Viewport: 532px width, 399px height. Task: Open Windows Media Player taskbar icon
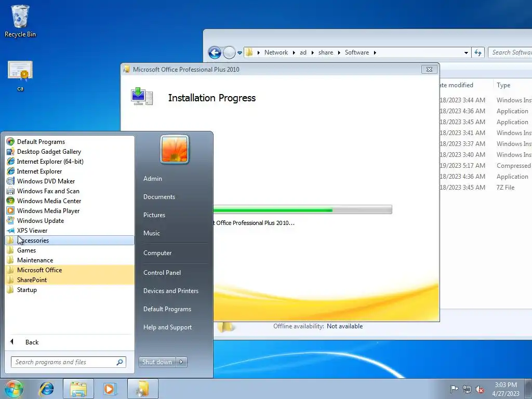[x=109, y=389]
